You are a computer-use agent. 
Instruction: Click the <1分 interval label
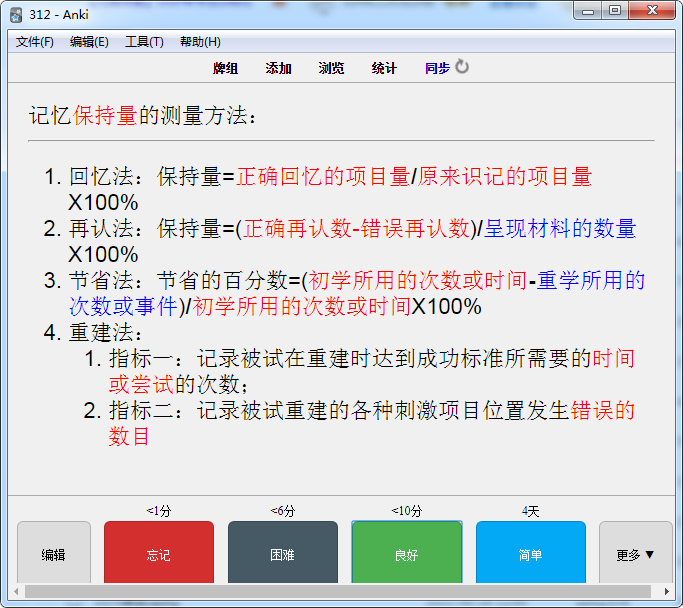click(159, 511)
